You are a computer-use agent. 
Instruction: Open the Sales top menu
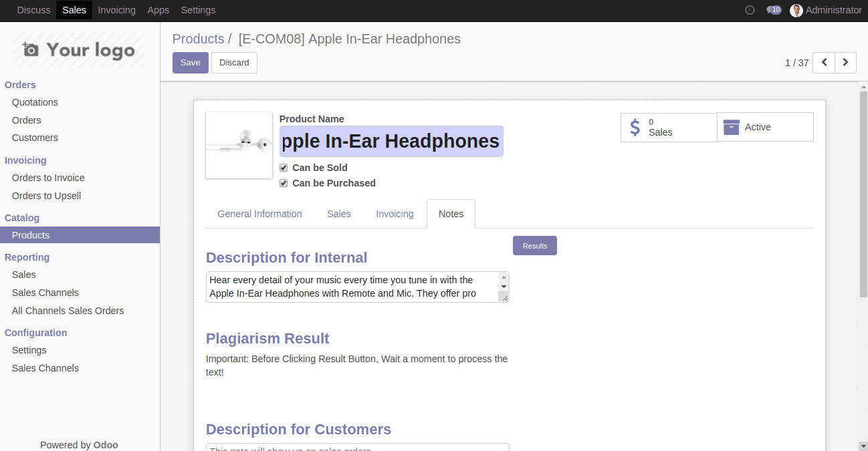74,10
